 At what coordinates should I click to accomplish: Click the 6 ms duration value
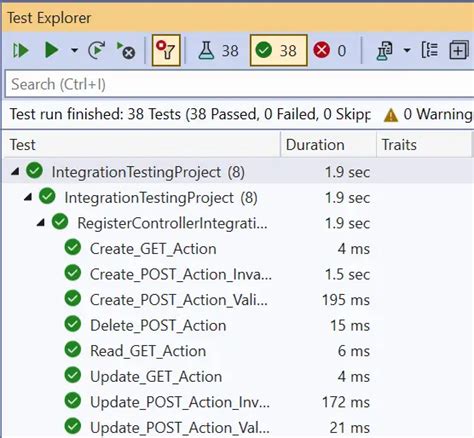point(354,351)
